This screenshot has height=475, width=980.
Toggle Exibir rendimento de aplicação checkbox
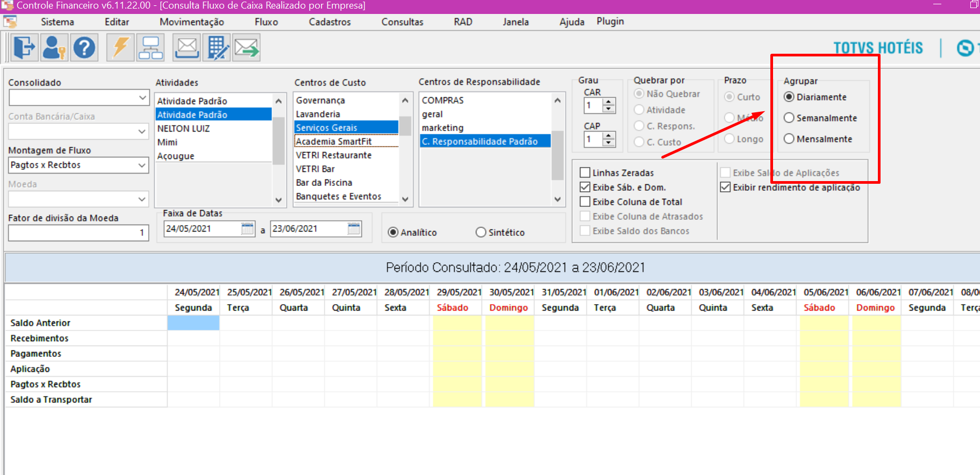click(x=790, y=188)
